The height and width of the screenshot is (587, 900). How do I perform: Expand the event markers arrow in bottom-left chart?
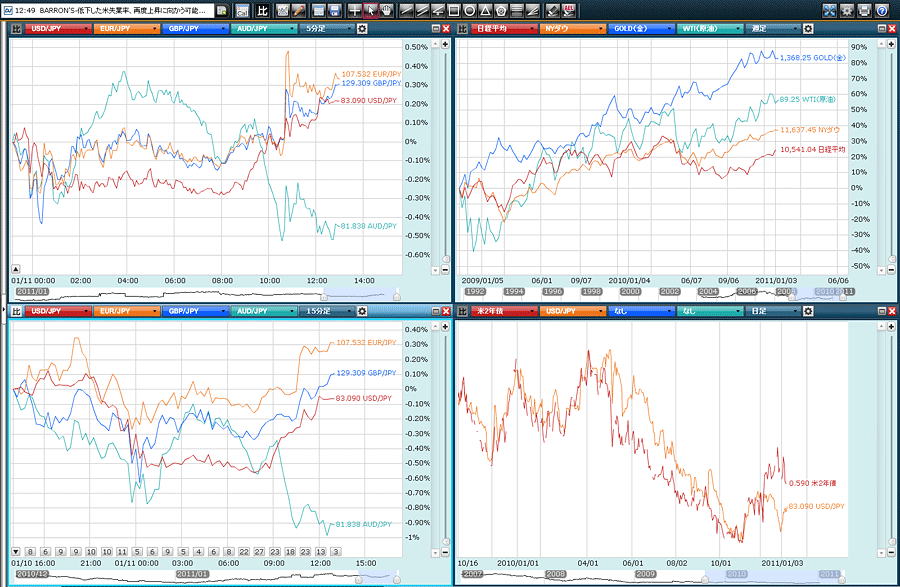pyautogui.click(x=16, y=552)
